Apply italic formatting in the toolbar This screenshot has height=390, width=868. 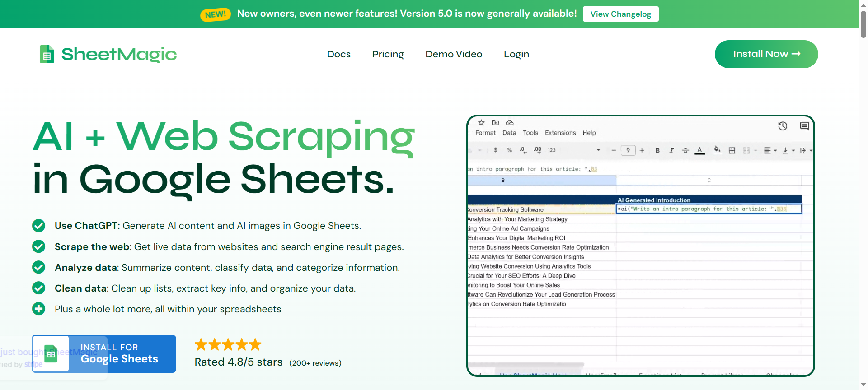[x=671, y=150]
